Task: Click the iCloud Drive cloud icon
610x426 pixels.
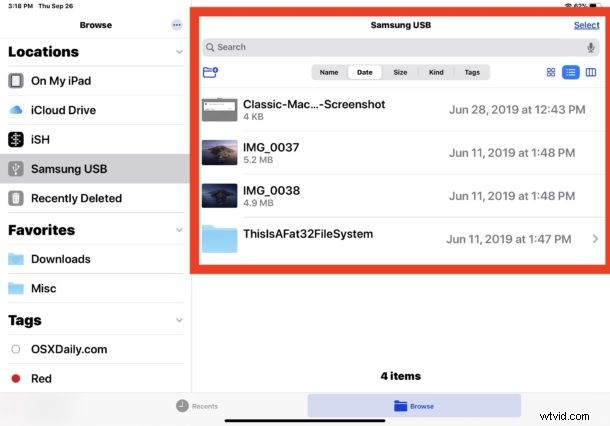Action: [x=16, y=110]
